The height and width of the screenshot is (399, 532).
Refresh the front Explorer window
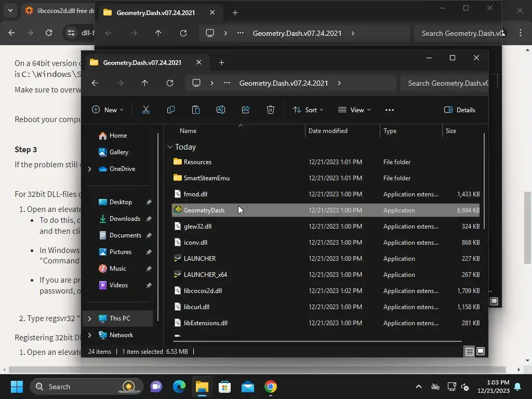(x=170, y=83)
